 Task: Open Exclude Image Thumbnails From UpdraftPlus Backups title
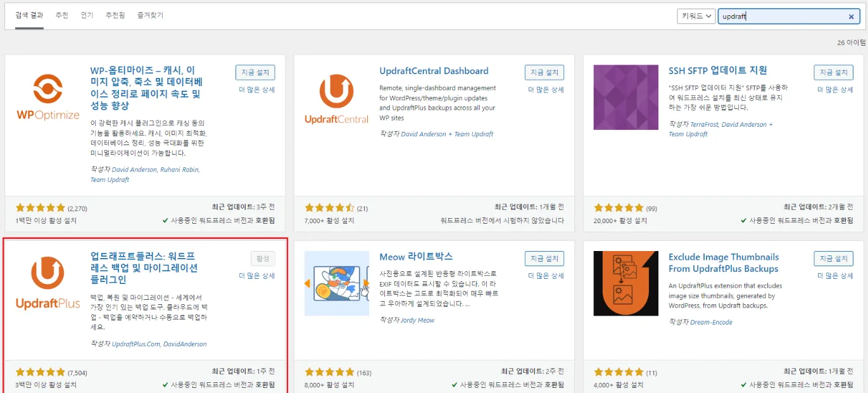(724, 263)
